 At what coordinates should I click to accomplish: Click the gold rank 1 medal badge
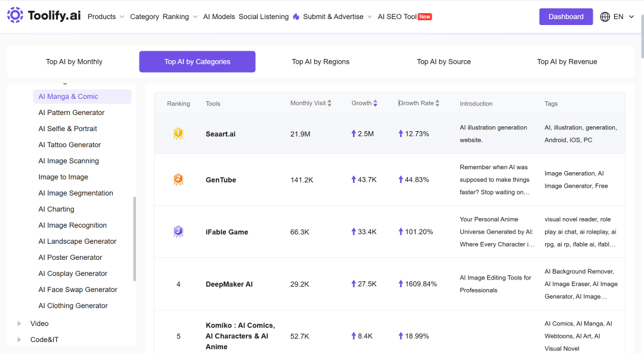click(178, 134)
